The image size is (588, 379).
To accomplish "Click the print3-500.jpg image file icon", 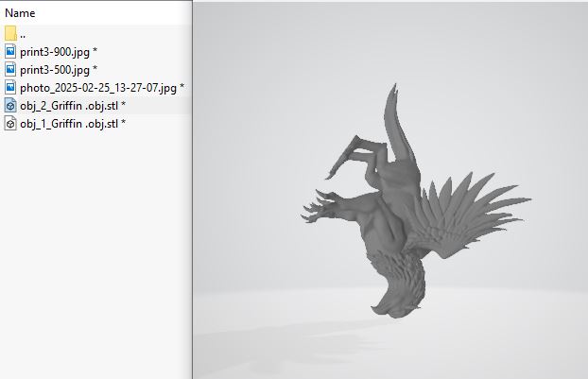I will pyautogui.click(x=10, y=69).
